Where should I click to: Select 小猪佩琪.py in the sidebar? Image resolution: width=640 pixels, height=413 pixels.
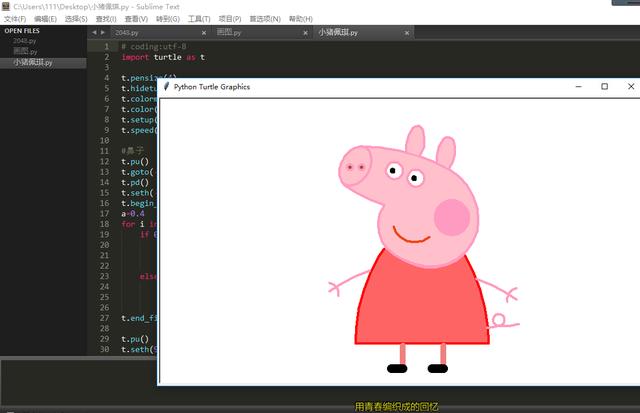tap(43, 62)
